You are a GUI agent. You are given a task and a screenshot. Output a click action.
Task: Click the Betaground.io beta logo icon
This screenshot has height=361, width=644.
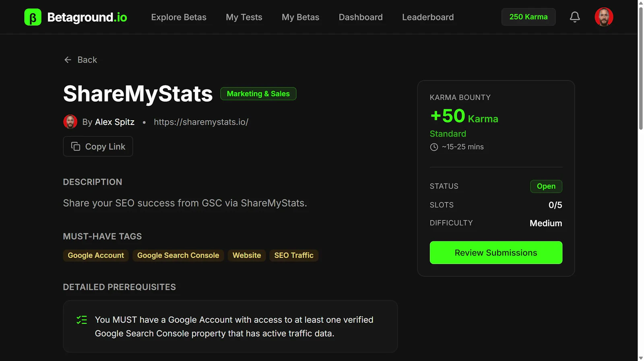[33, 17]
